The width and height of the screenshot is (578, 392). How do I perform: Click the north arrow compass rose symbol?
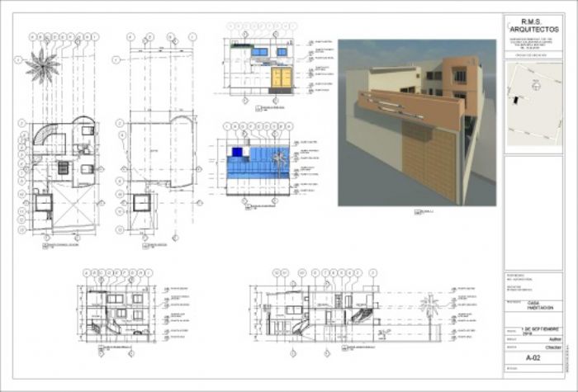pyautogui.click(x=42, y=65)
